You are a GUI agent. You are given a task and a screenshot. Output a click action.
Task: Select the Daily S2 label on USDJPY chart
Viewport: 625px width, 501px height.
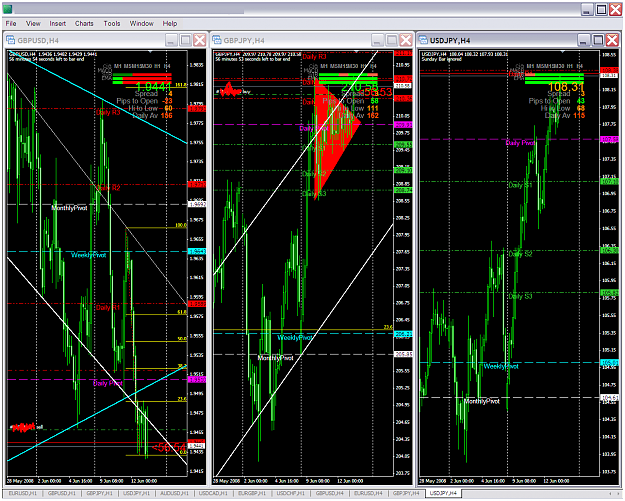click(x=520, y=254)
